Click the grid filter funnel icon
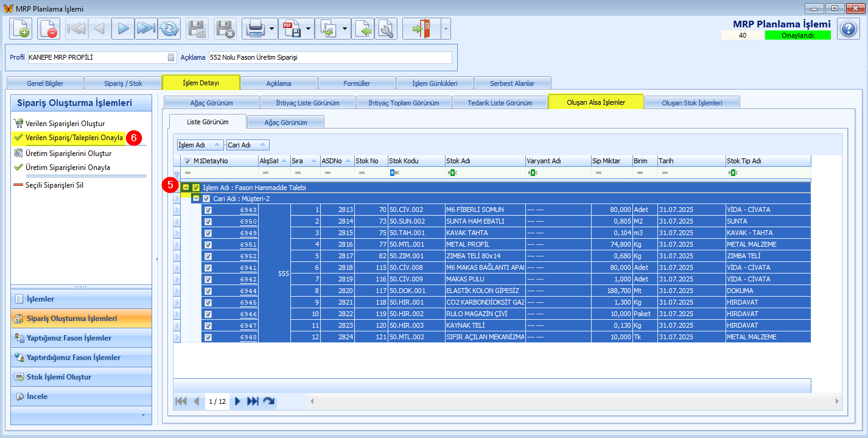868x438 pixels. [x=177, y=174]
